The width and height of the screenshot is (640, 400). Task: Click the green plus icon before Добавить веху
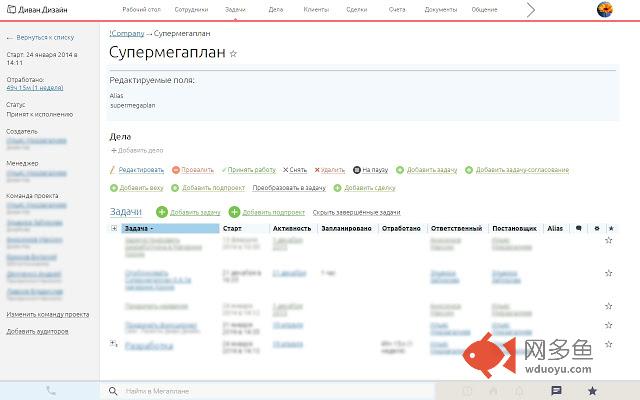click(x=114, y=188)
